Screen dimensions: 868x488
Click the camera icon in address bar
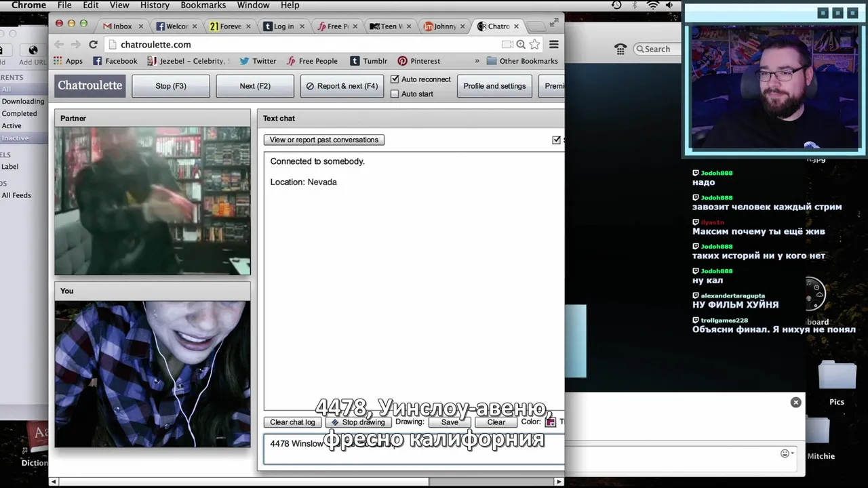point(507,44)
